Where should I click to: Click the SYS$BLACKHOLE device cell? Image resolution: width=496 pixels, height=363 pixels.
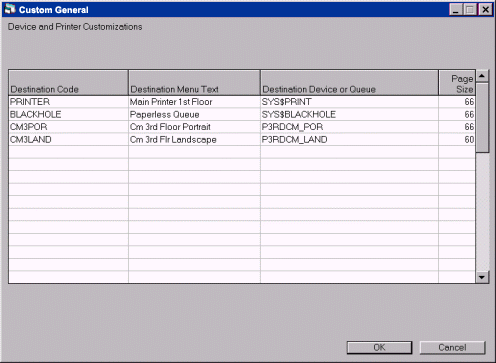pos(349,114)
